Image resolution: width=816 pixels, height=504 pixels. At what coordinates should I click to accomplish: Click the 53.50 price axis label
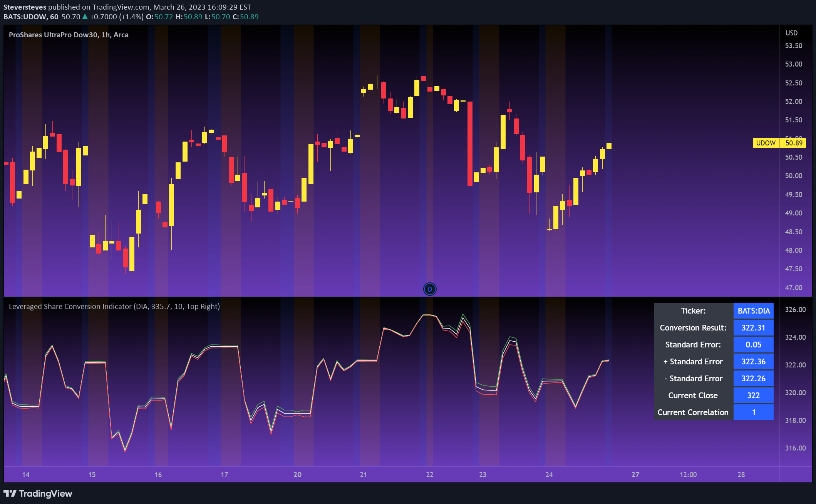coord(794,46)
